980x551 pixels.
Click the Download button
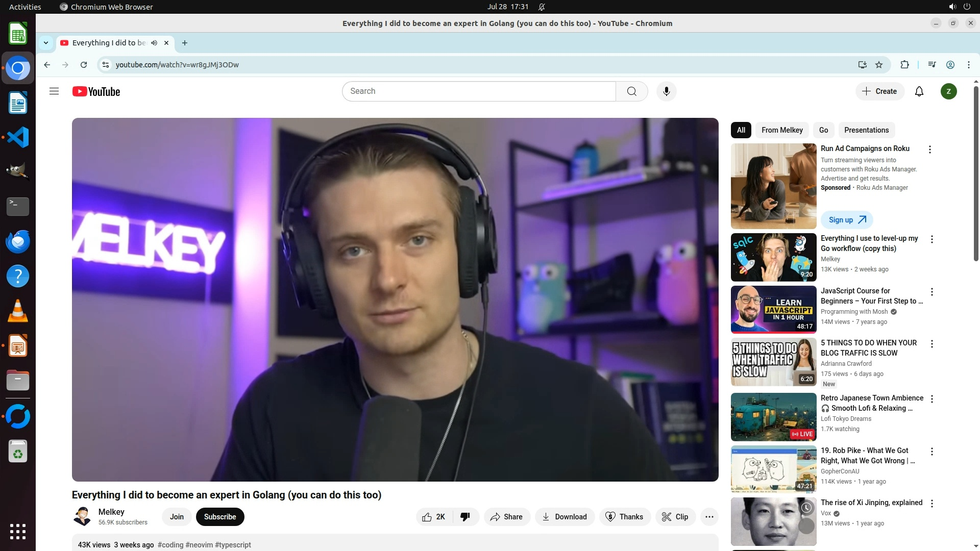pyautogui.click(x=565, y=517)
